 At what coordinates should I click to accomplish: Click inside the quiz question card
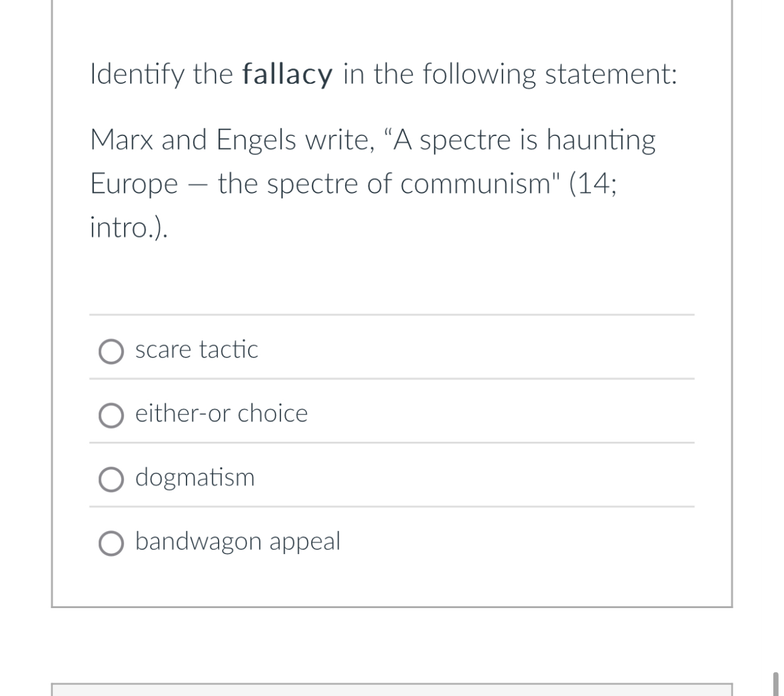pyautogui.click(x=392, y=279)
